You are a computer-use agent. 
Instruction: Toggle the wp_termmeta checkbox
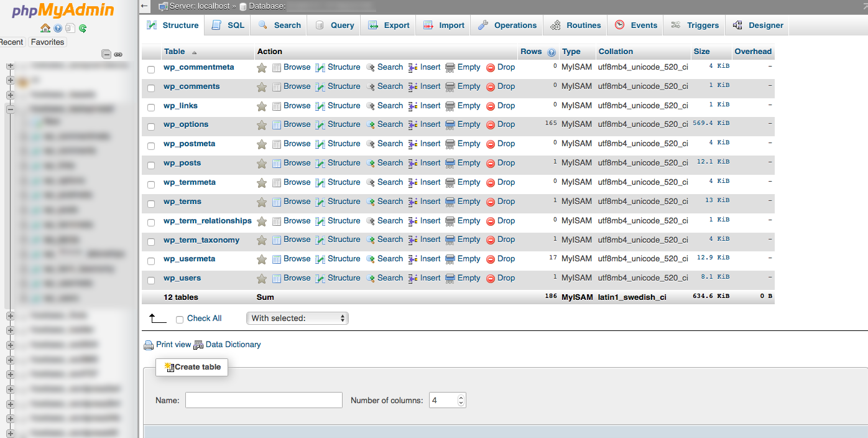[x=151, y=184]
